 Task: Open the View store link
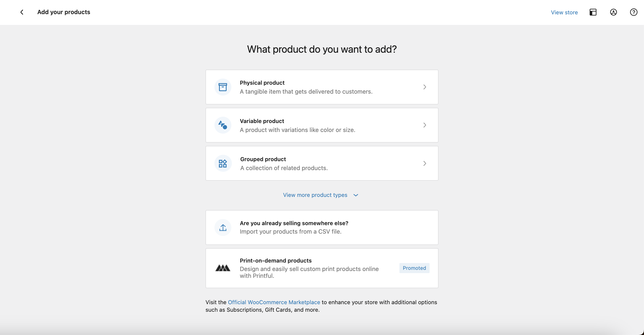pyautogui.click(x=564, y=12)
